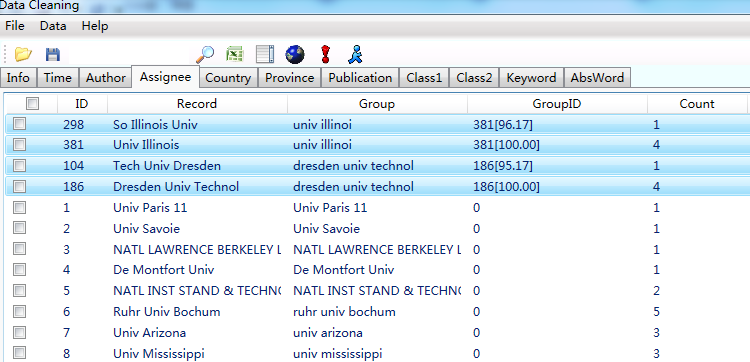
Task: Click the globe icon in the toolbar
Action: point(295,54)
